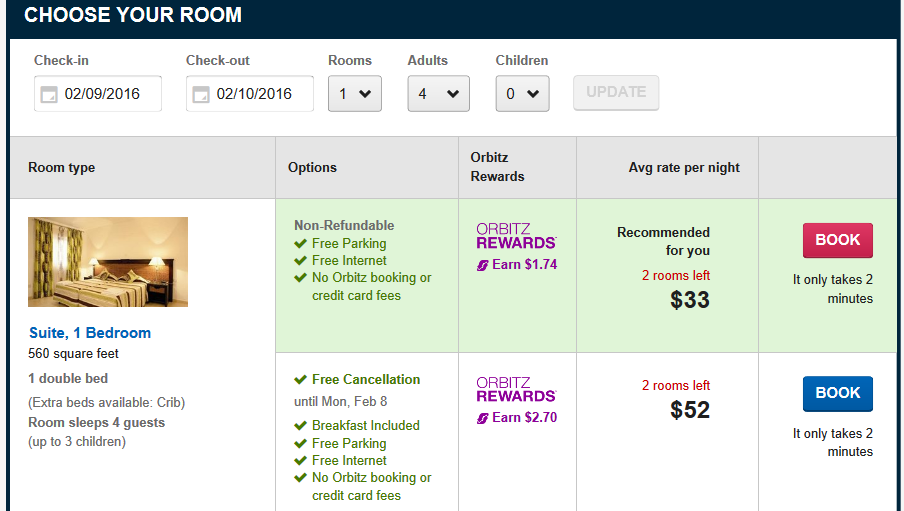Open the Rooms dropdown

tap(355, 93)
